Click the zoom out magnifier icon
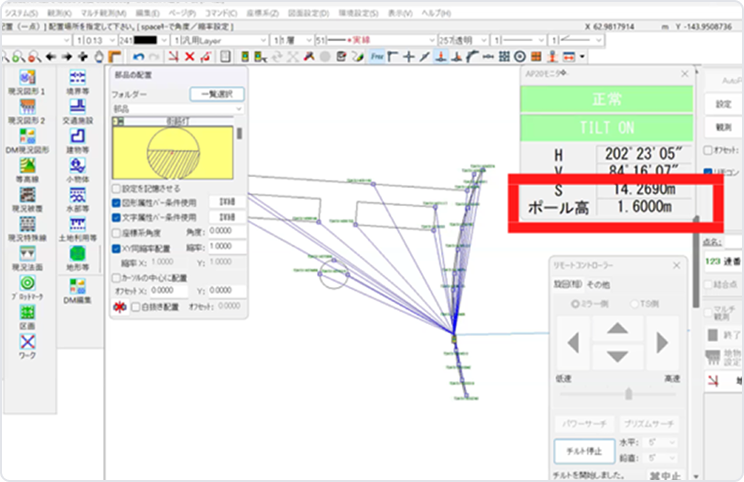The height and width of the screenshot is (482, 744). click(x=34, y=57)
